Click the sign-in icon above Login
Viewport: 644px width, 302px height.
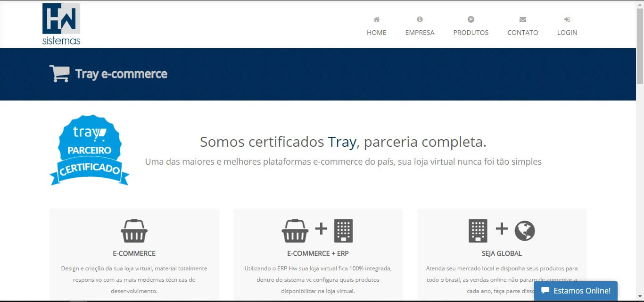[567, 19]
